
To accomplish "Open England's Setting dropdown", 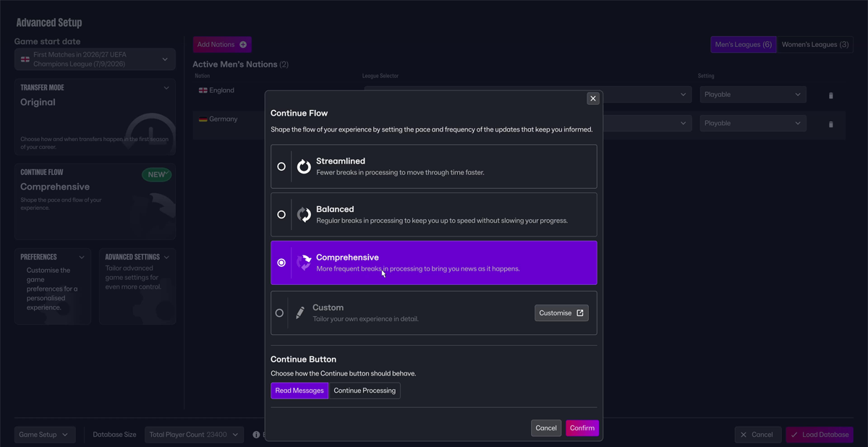I will (753, 94).
